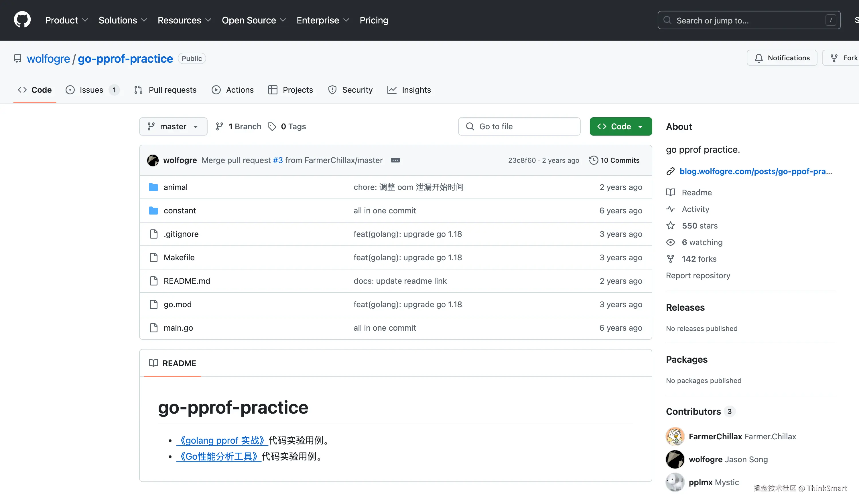Expand the green Code dropdown button

pyautogui.click(x=620, y=126)
